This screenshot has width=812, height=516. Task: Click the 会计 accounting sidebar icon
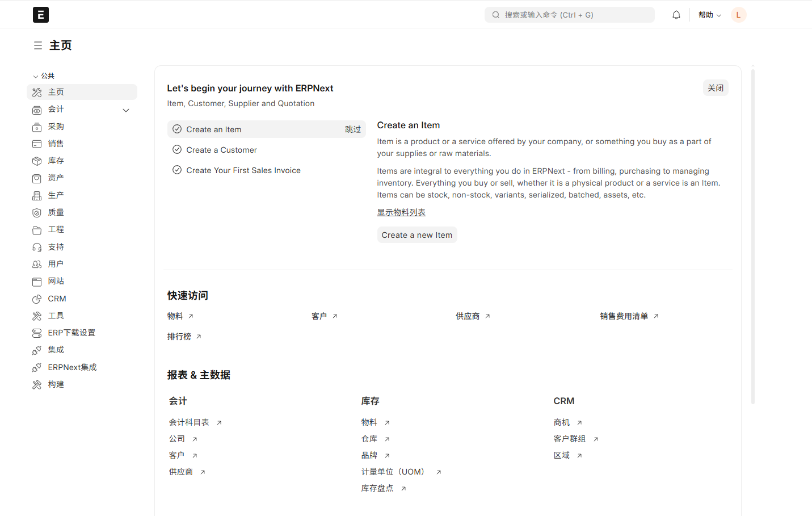coord(37,110)
